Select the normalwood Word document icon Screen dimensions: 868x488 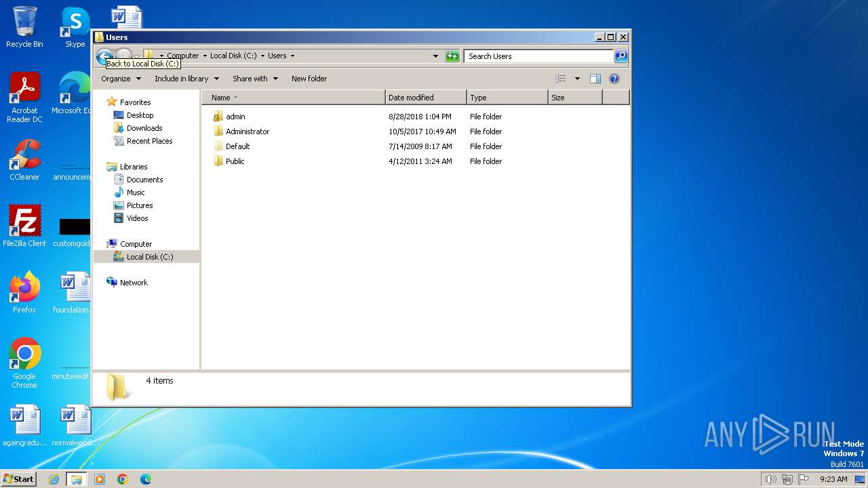75,426
